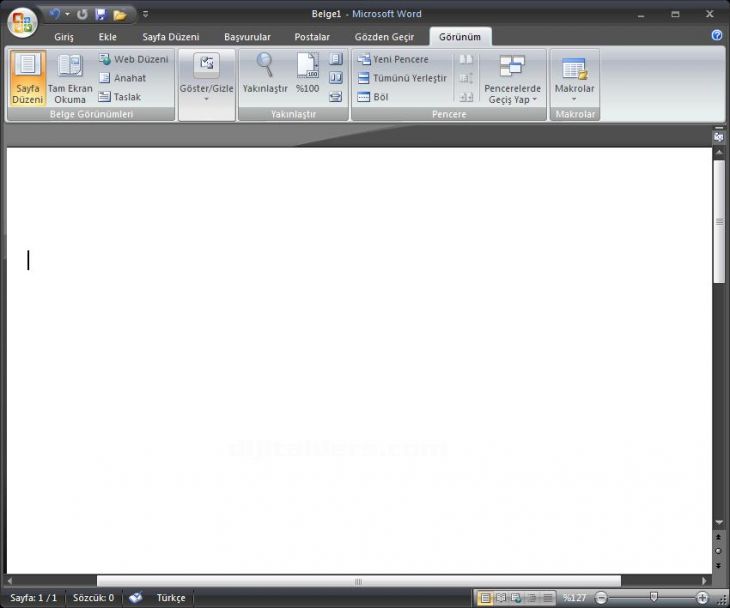The width and height of the screenshot is (730, 608).
Task: Click the zoom slider handle
Action: pyautogui.click(x=654, y=597)
